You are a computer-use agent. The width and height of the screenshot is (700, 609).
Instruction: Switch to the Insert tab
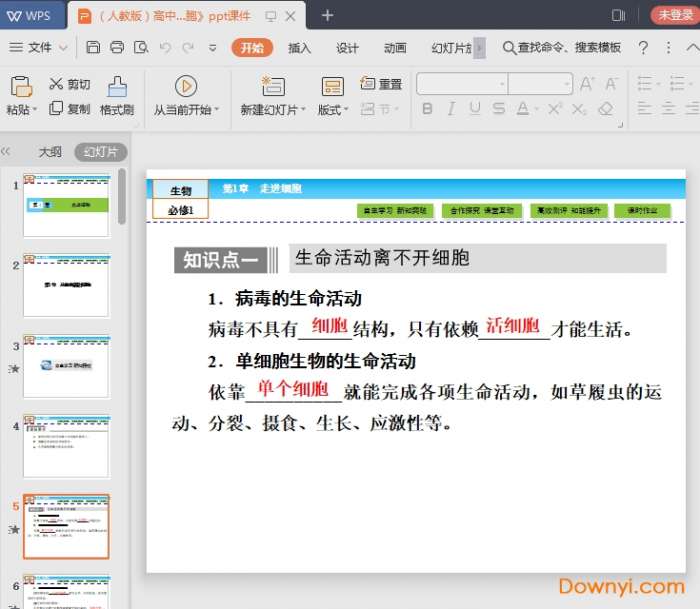point(299,48)
